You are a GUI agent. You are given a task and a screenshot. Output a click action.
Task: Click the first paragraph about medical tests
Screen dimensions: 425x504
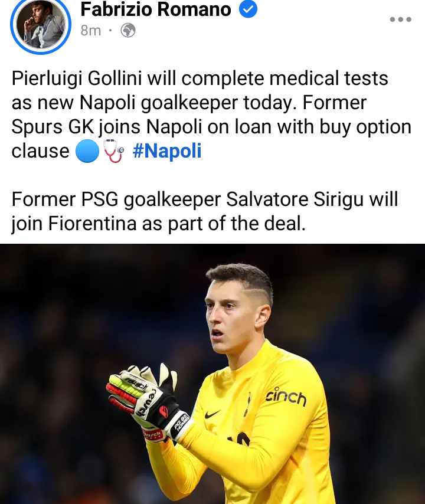(x=211, y=114)
